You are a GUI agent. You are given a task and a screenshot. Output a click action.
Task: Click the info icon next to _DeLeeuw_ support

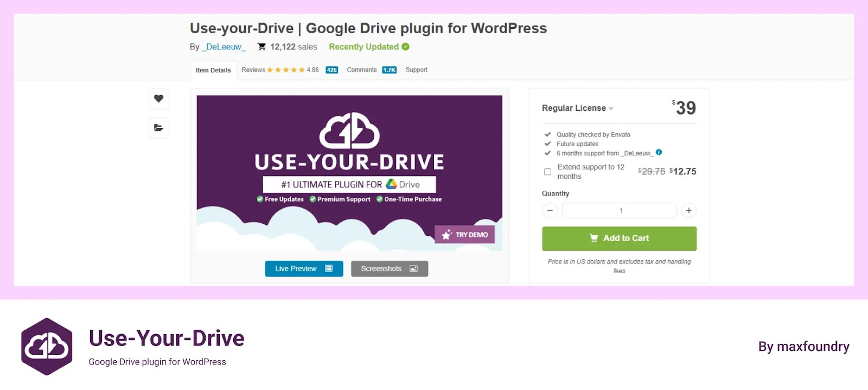click(659, 153)
